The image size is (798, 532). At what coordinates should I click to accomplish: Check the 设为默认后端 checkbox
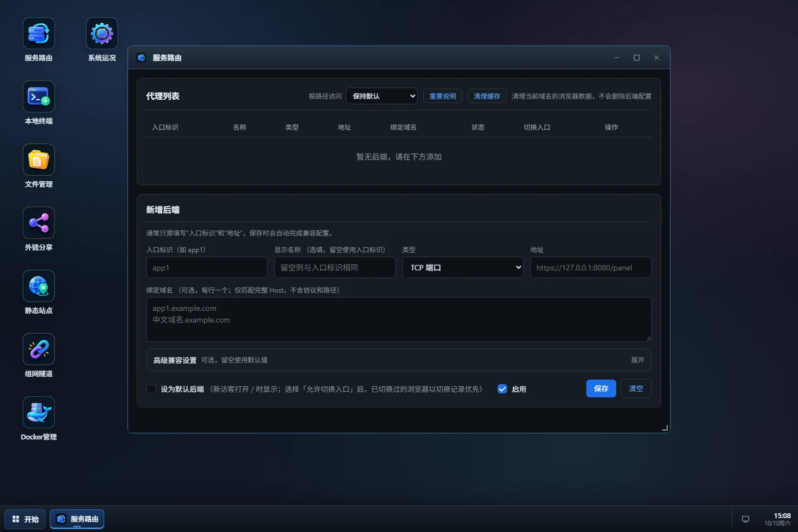coord(151,389)
